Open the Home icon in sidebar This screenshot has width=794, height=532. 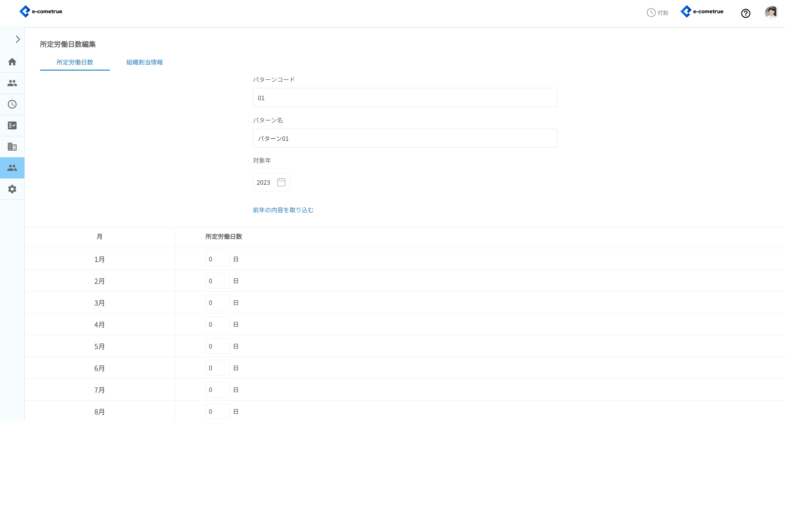click(x=12, y=62)
